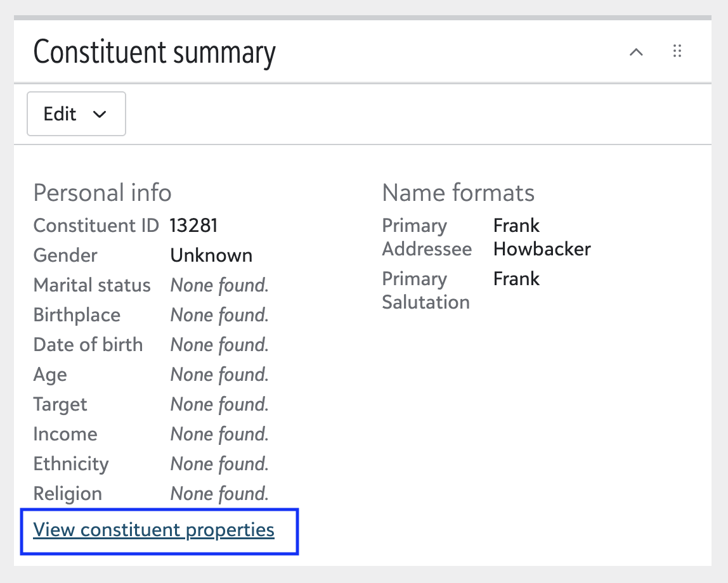Click the Personal info section heading
728x583 pixels.
(x=101, y=193)
